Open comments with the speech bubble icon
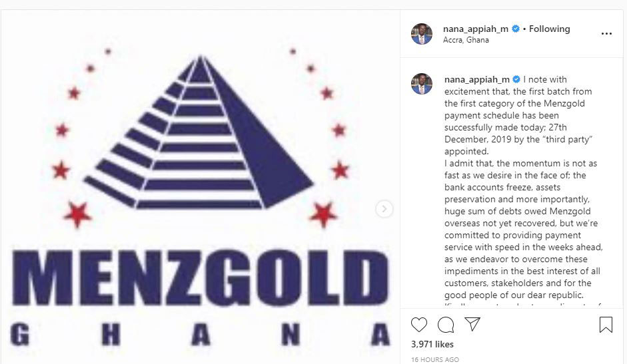This screenshot has height=364, width=627. (446, 325)
